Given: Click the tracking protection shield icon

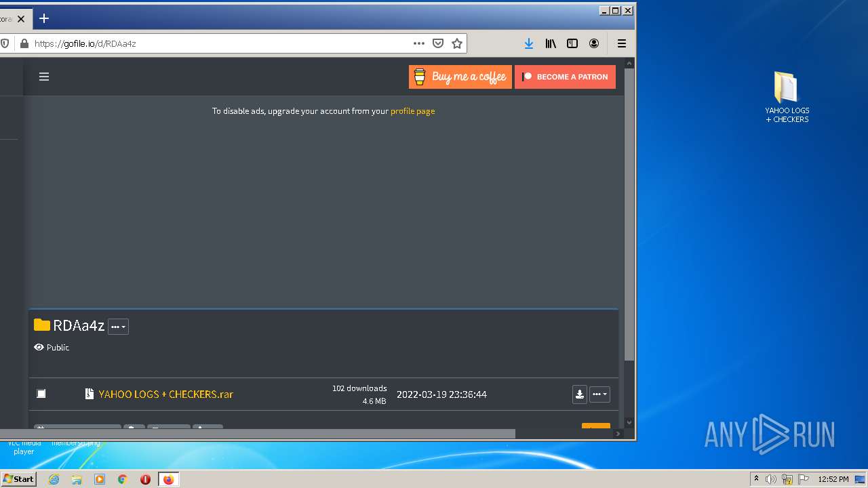Looking at the screenshot, I should [x=5, y=43].
